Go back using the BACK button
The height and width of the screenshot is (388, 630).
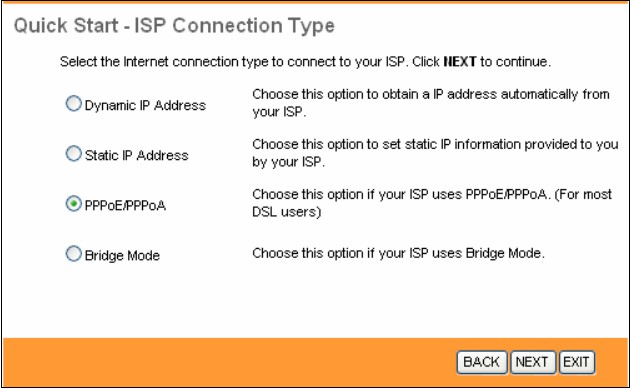click(x=481, y=362)
